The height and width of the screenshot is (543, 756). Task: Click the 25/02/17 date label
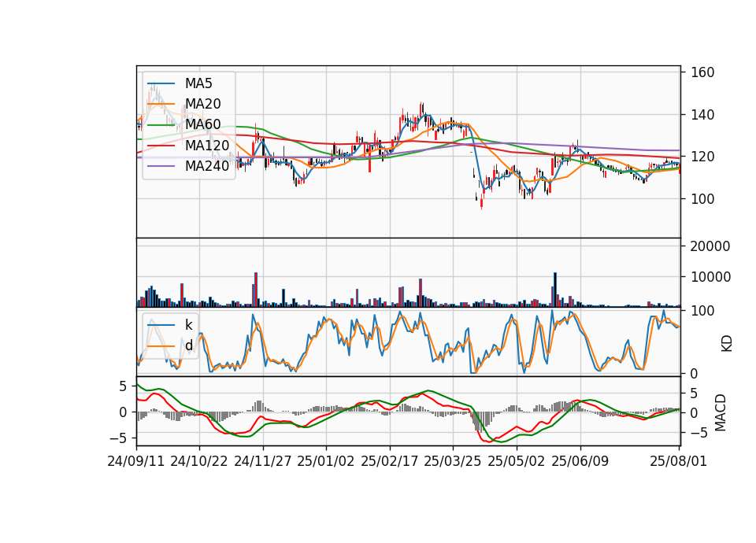(x=390, y=461)
